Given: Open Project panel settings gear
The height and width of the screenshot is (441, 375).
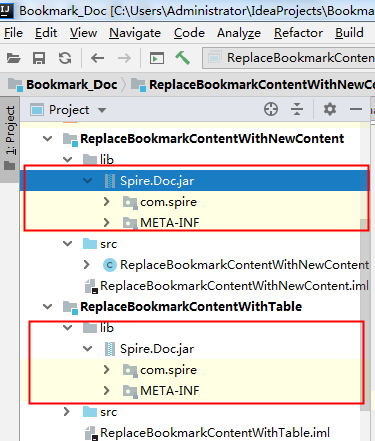Looking at the screenshot, I should (330, 109).
